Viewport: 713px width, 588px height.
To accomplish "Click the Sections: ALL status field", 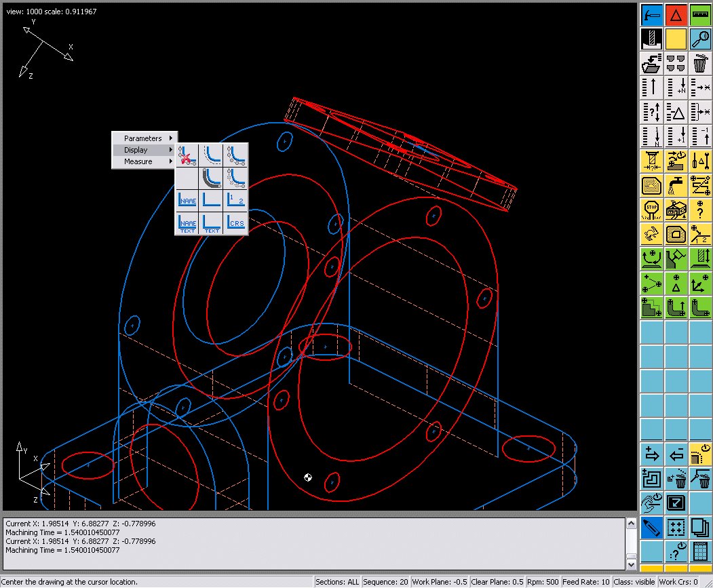I will 337,582.
